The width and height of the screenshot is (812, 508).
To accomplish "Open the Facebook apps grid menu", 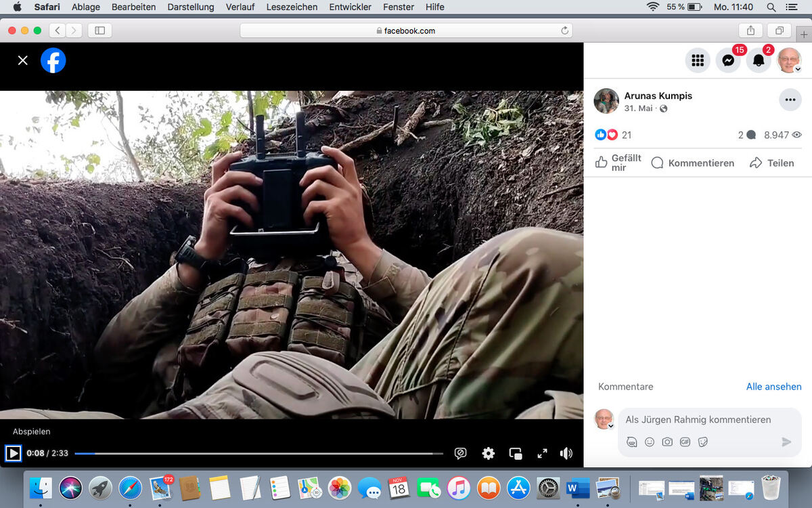I will point(698,60).
